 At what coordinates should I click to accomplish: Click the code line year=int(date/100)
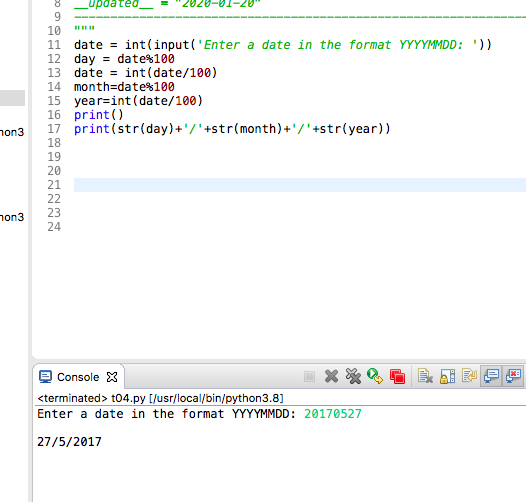pyautogui.click(x=139, y=101)
